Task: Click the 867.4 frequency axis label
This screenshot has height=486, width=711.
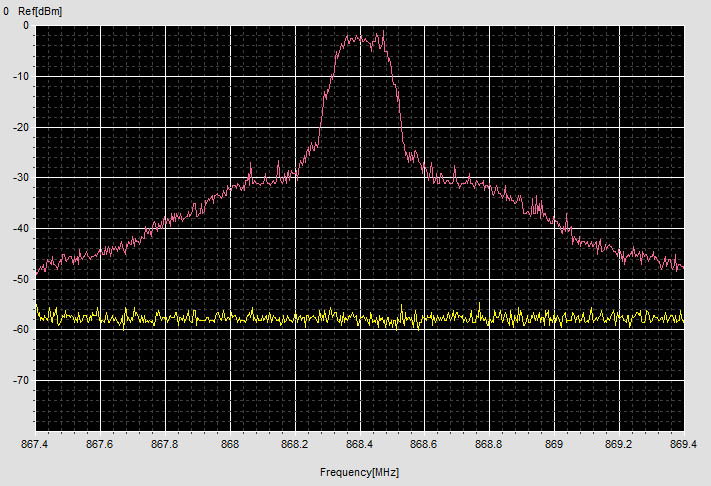Action: (x=34, y=444)
